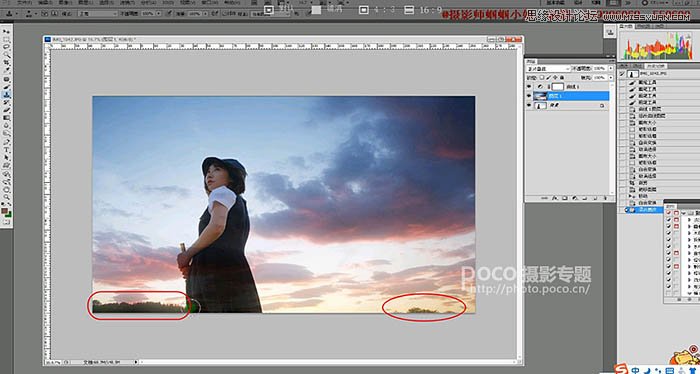Click the link layers icon in Layers panel
The width and height of the screenshot is (700, 374).
click(544, 198)
